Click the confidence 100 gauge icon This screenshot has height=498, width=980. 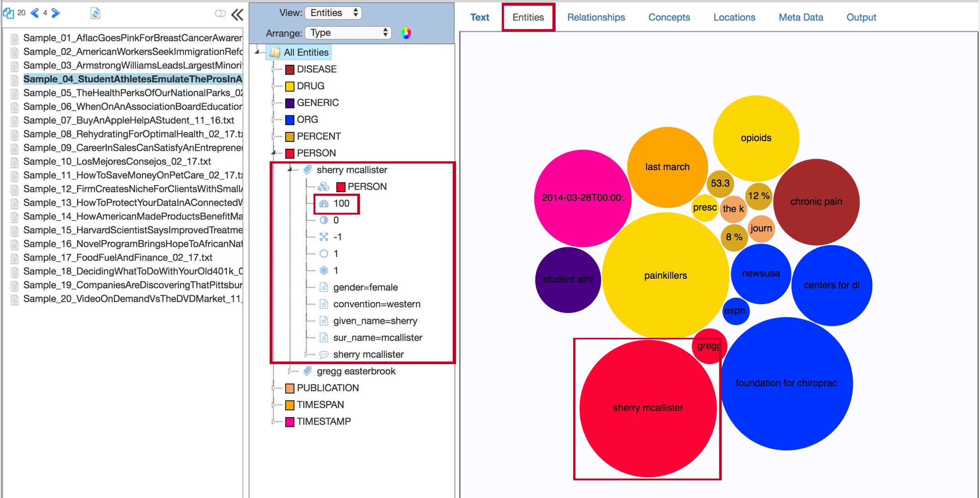pyautogui.click(x=324, y=204)
